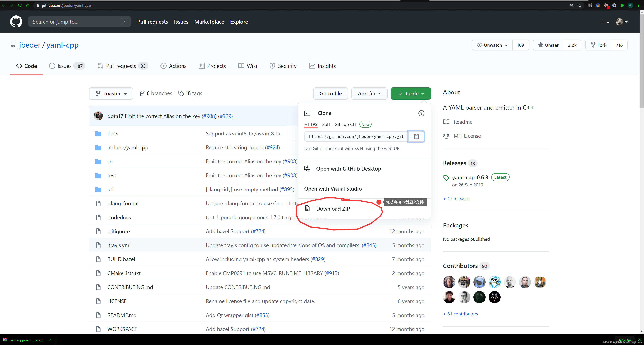The image size is (644, 345).
Task: Click the GitHub Octocat home logo
Action: tap(16, 22)
